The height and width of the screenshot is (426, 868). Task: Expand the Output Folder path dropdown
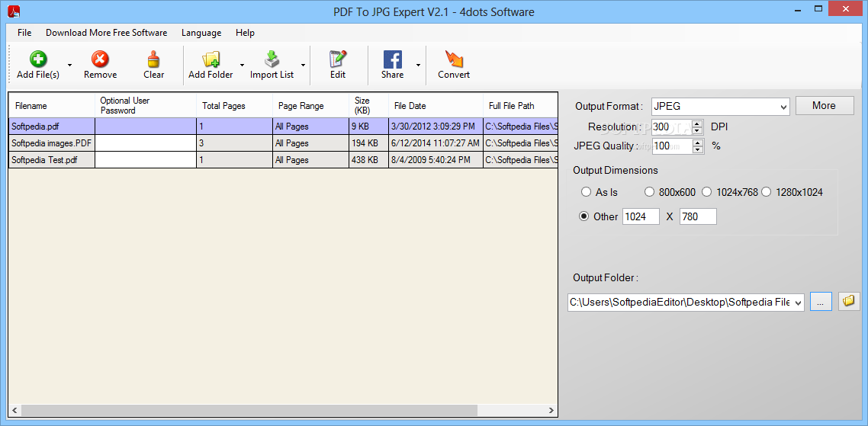(798, 303)
